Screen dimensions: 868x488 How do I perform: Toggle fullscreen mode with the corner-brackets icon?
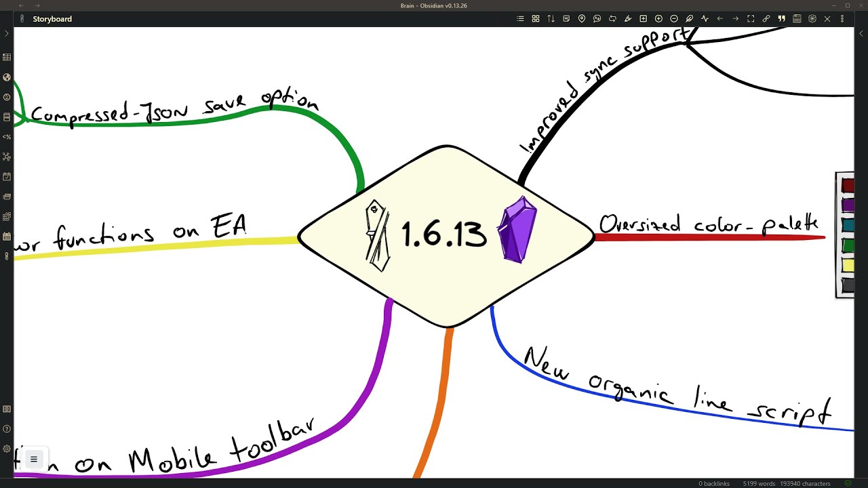(751, 19)
